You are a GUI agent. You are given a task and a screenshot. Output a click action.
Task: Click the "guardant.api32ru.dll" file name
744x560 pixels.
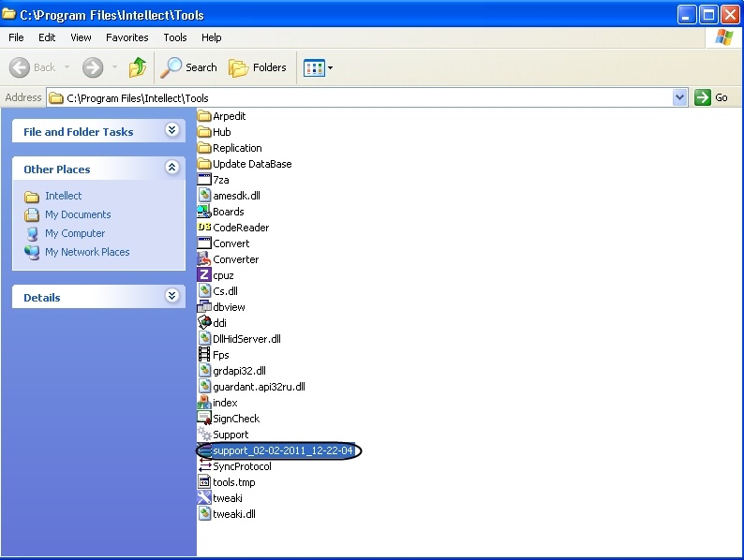[x=259, y=387]
